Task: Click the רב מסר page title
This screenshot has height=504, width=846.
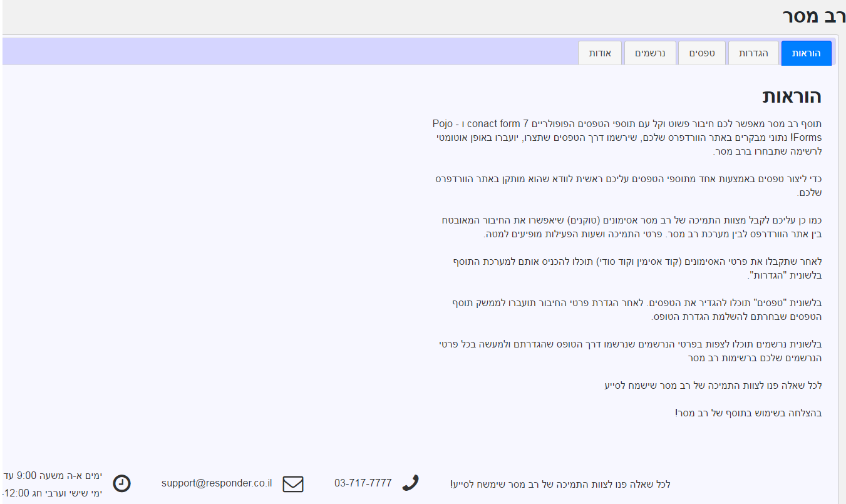Action: click(x=813, y=16)
